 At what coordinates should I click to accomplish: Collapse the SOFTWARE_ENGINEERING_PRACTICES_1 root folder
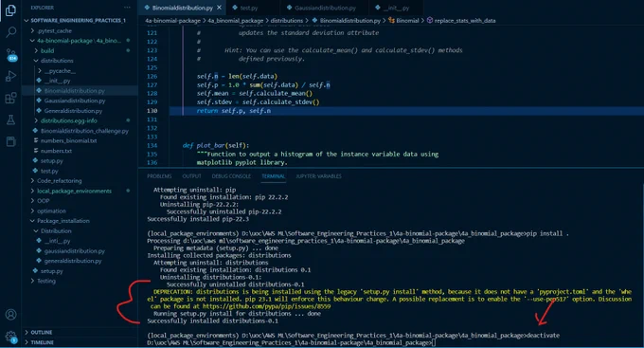(x=78, y=20)
